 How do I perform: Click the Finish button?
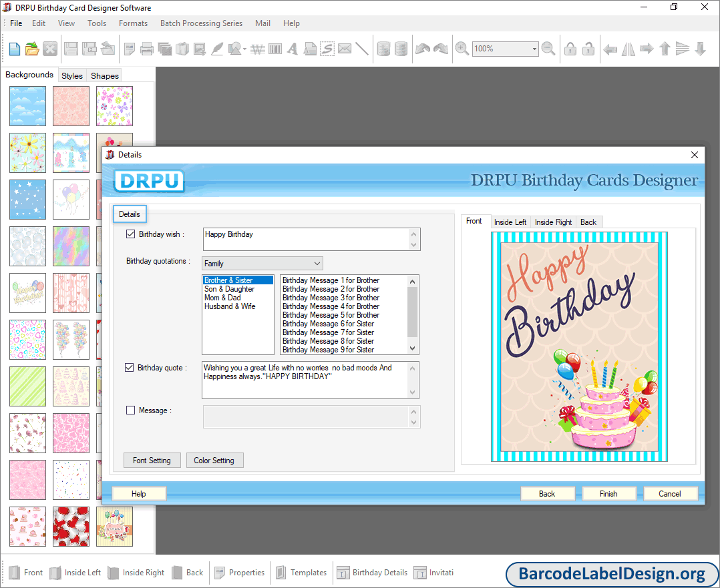[x=608, y=494]
